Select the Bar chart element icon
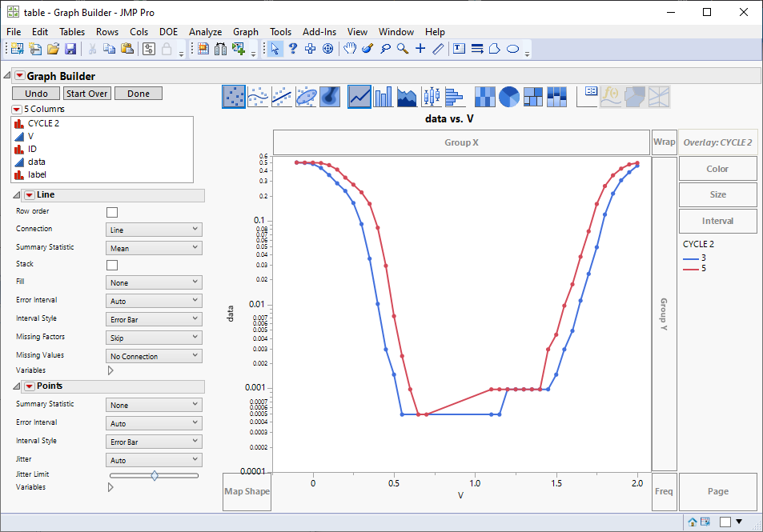763x532 pixels. (x=384, y=96)
